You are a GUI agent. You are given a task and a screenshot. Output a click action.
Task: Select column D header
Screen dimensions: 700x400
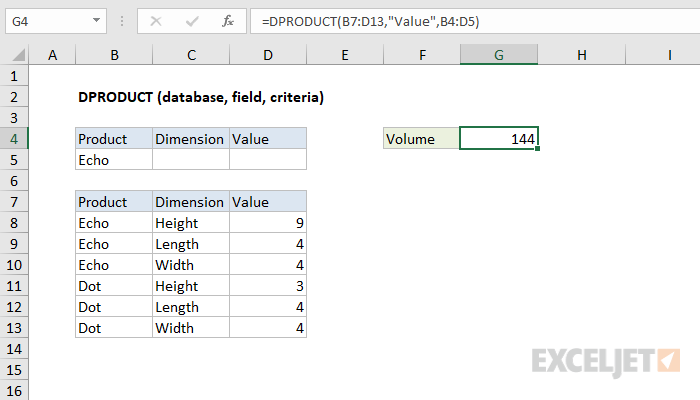tap(268, 55)
